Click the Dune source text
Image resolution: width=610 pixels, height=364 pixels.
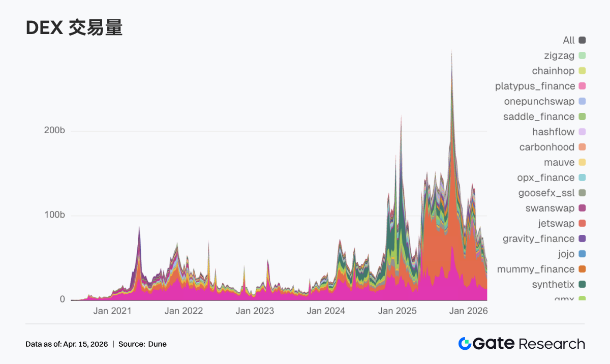158,344
